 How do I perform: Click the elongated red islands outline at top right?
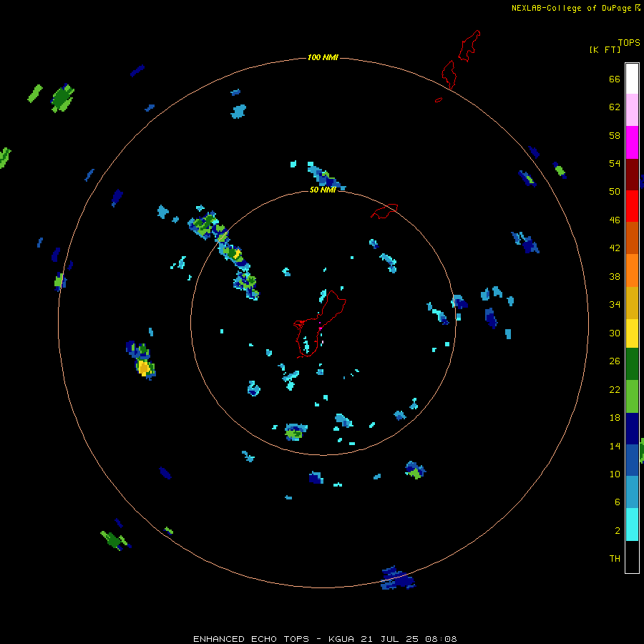coord(460,59)
